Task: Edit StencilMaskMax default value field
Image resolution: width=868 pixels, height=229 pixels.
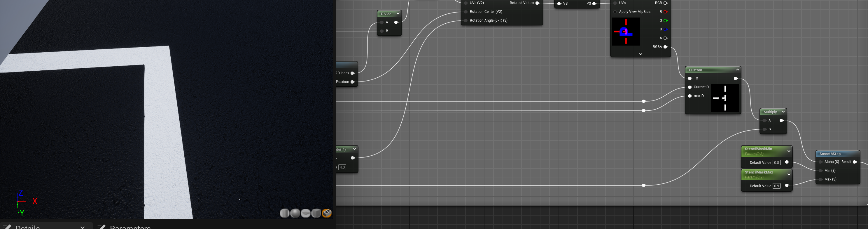Action: 777,186
